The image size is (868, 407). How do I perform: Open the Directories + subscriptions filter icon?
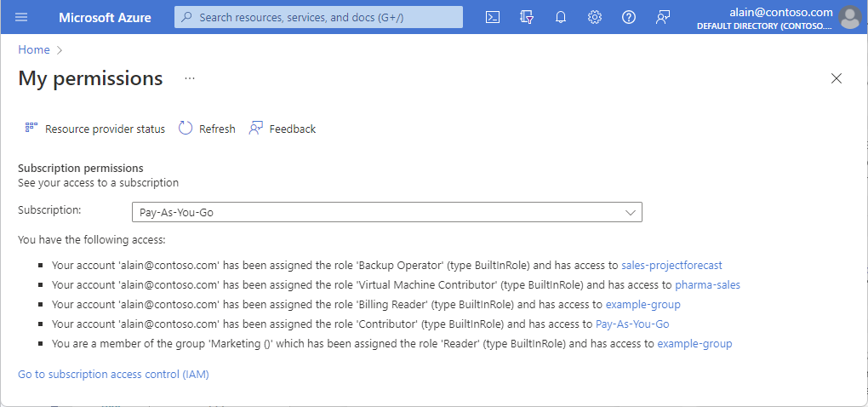point(527,17)
